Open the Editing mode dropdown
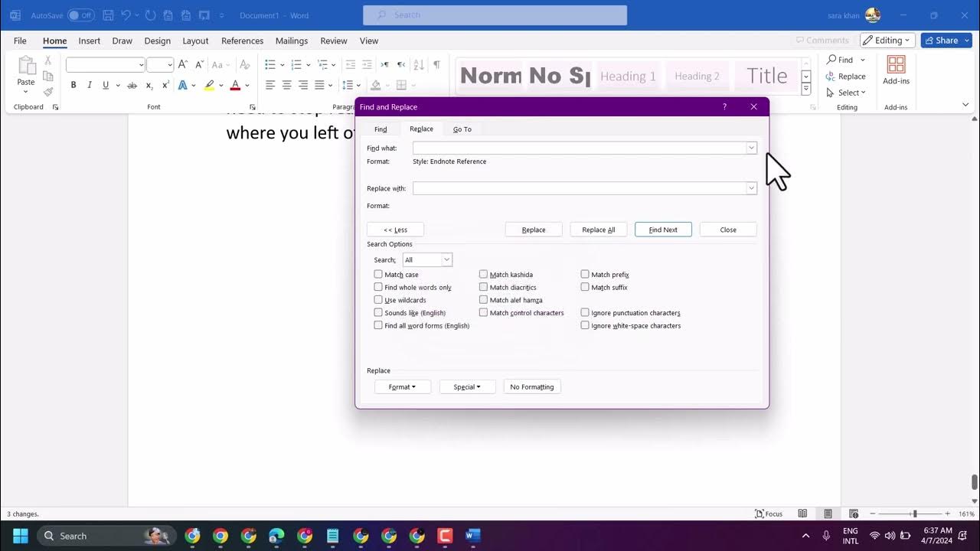The image size is (980, 551). [x=888, y=41]
